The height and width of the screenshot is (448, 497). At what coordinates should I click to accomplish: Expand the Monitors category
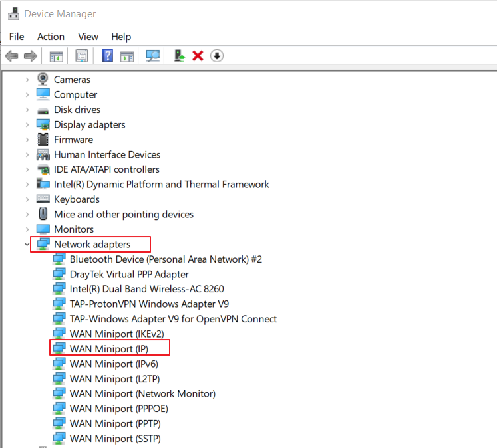27,229
